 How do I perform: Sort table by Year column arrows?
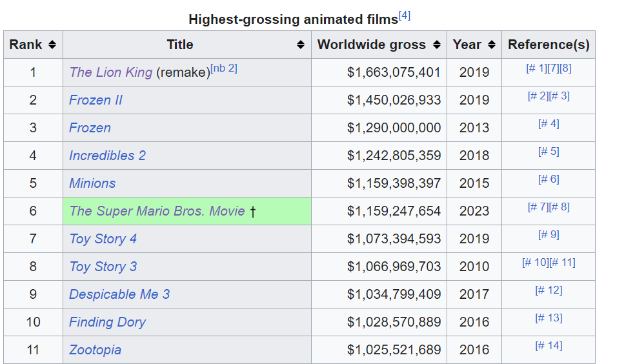click(x=492, y=45)
